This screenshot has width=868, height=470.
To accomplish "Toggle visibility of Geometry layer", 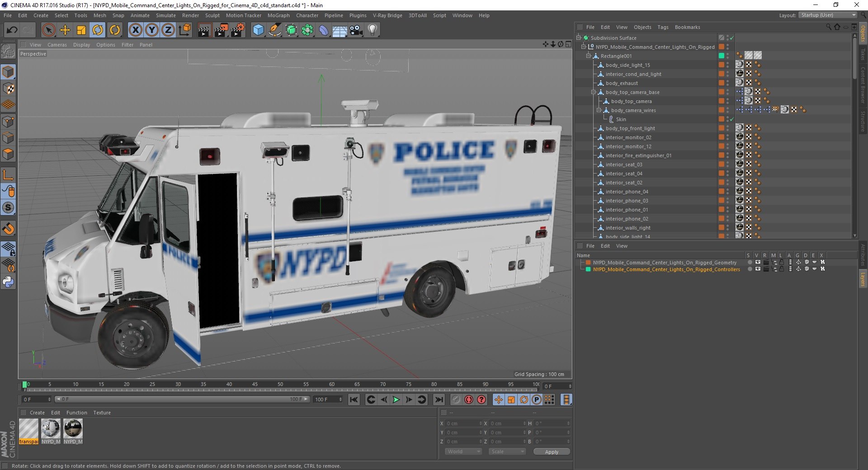I will pyautogui.click(x=758, y=262).
